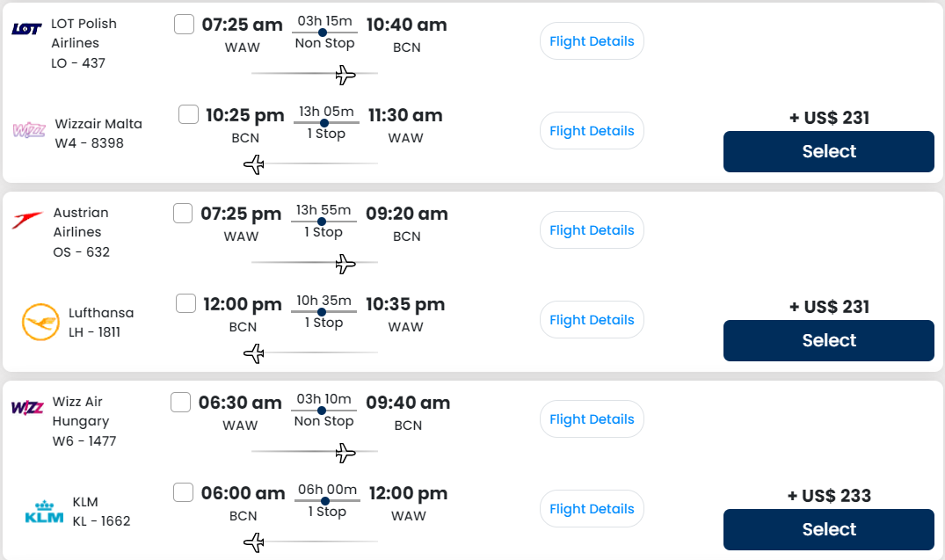
Task: Click the KLM crown logo
Action: click(44, 512)
